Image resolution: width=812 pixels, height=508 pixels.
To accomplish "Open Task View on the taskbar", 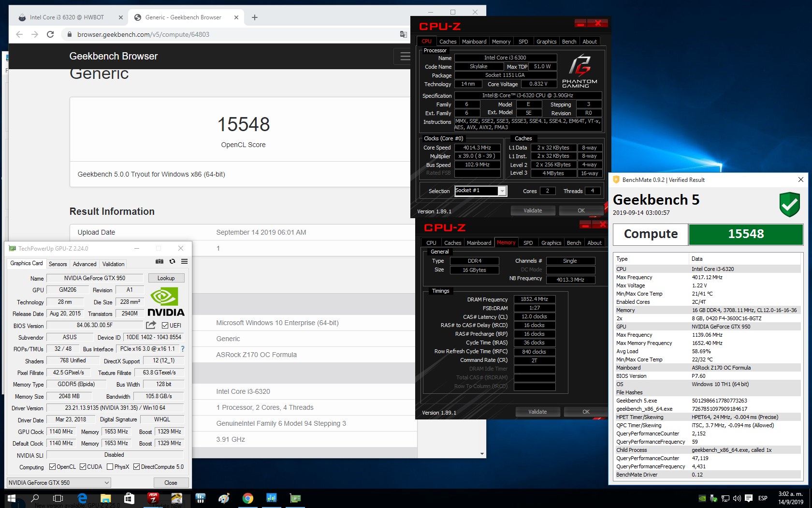I will pyautogui.click(x=58, y=498).
